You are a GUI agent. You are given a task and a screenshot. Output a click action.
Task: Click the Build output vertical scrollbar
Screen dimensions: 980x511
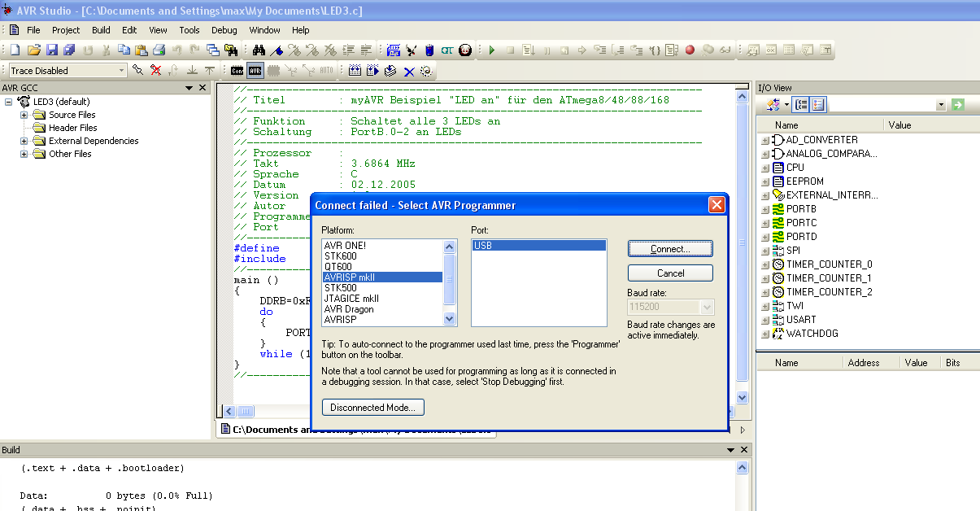(741, 486)
